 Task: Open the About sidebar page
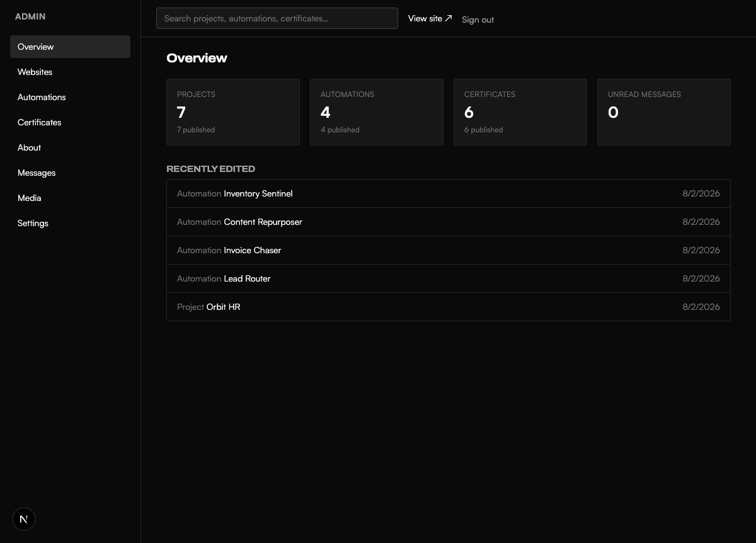pyautogui.click(x=70, y=147)
